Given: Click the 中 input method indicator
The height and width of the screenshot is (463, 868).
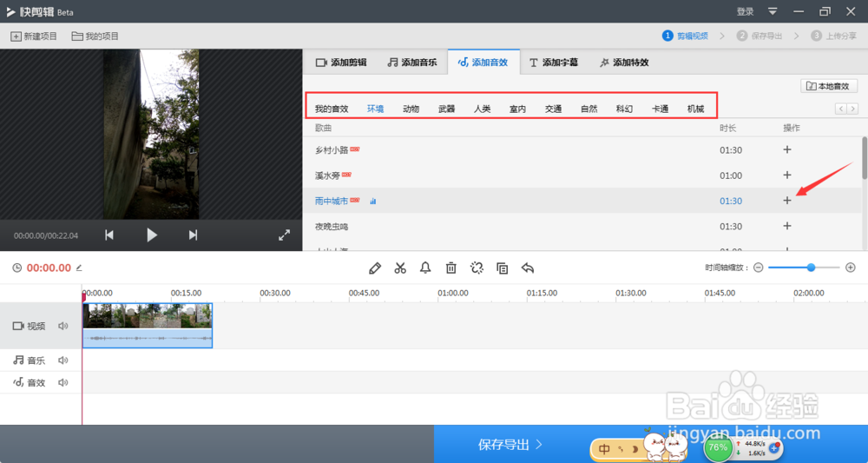Looking at the screenshot, I should click(x=604, y=449).
